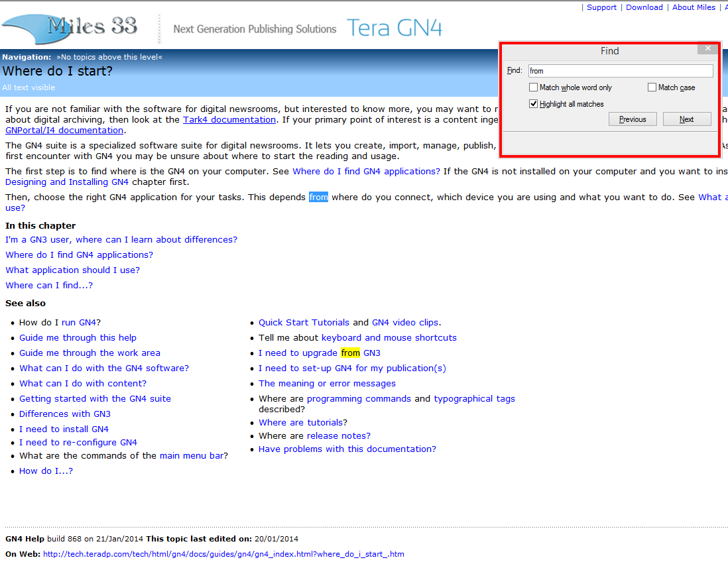Open release notes? link
This screenshot has height=564, width=728.
click(338, 435)
